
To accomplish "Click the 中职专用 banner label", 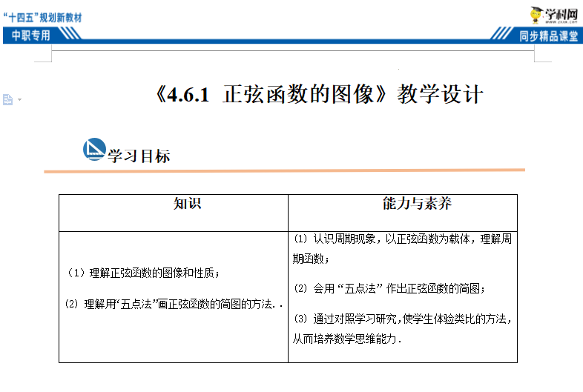I will (x=31, y=36).
